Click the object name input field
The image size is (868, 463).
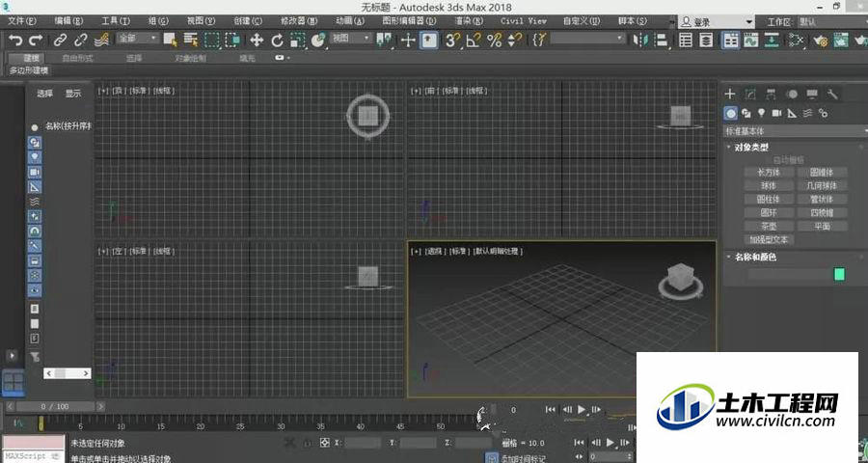pos(790,274)
